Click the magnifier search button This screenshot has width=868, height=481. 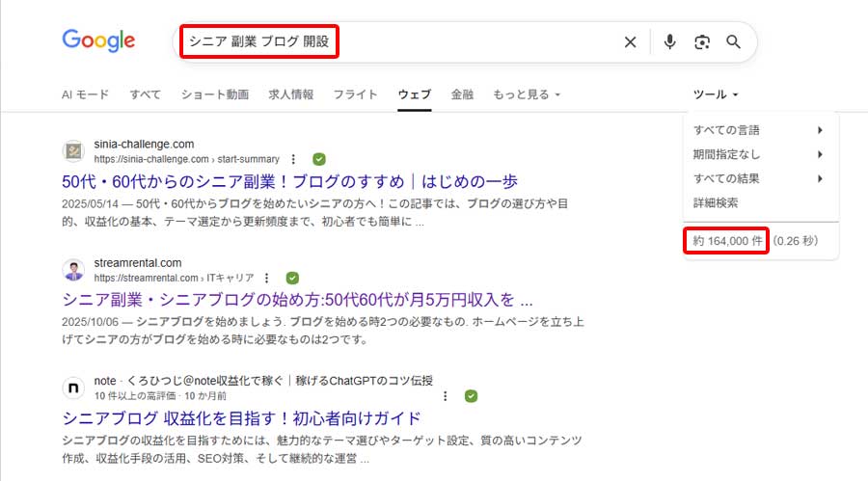[x=734, y=42]
